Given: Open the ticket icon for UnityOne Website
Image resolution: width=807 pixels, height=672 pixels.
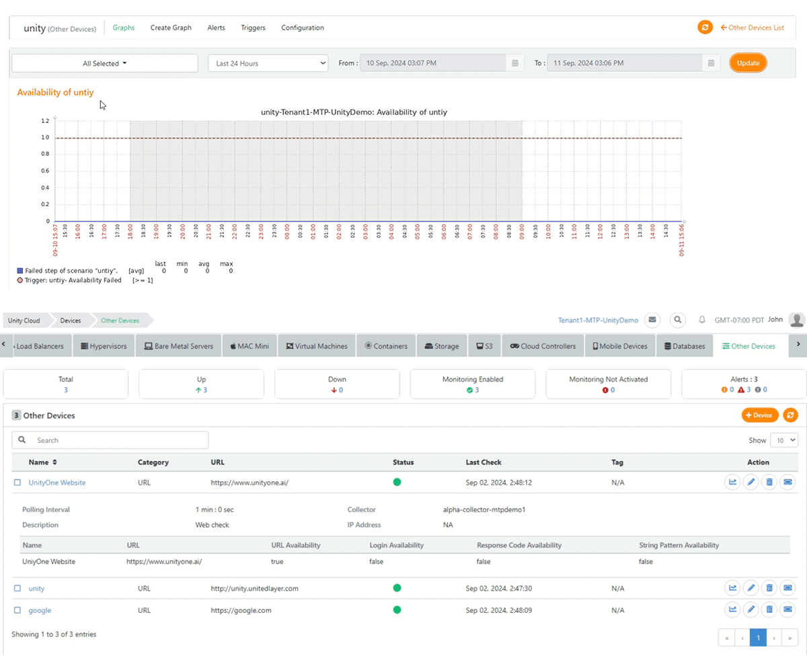Looking at the screenshot, I should [x=787, y=482].
